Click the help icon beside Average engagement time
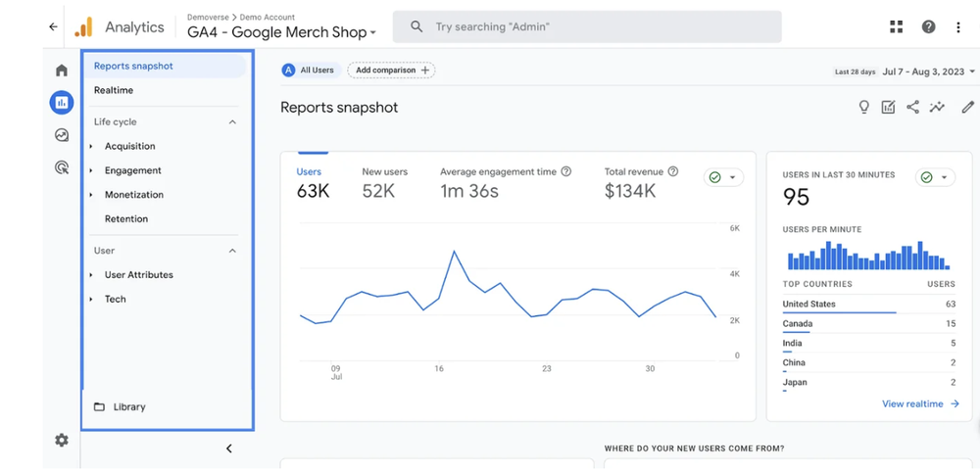This screenshot has width=980, height=470. pyautogui.click(x=566, y=171)
